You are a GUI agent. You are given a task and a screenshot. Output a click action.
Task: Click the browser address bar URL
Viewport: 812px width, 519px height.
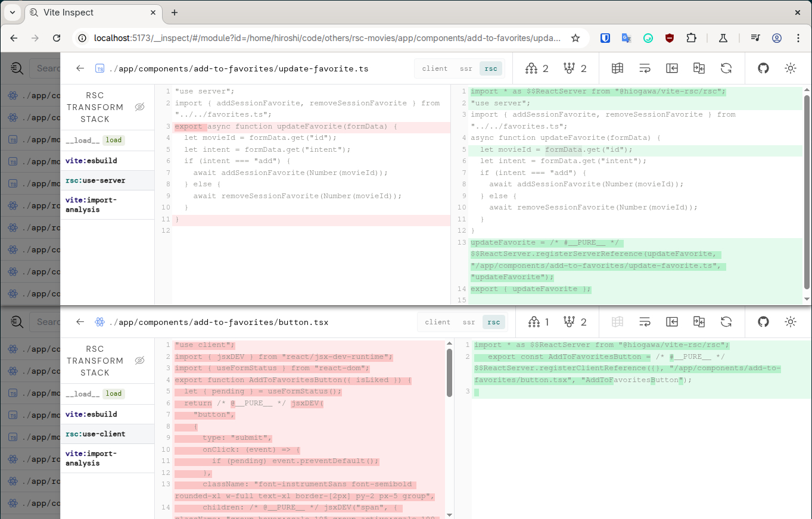coord(326,38)
